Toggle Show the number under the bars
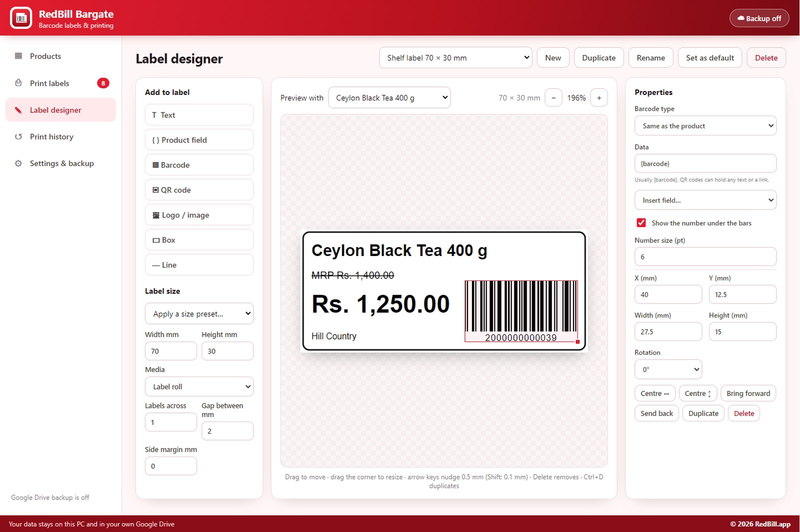Viewport: 800px width, 532px height. pyautogui.click(x=641, y=223)
